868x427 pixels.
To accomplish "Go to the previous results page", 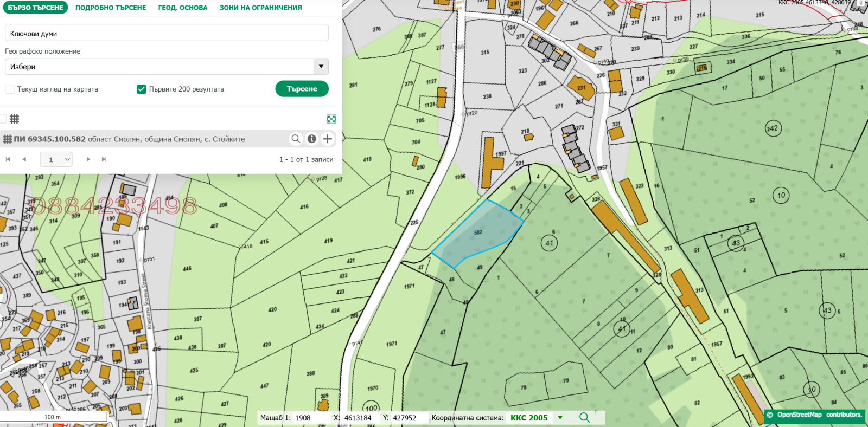I will click(x=24, y=159).
